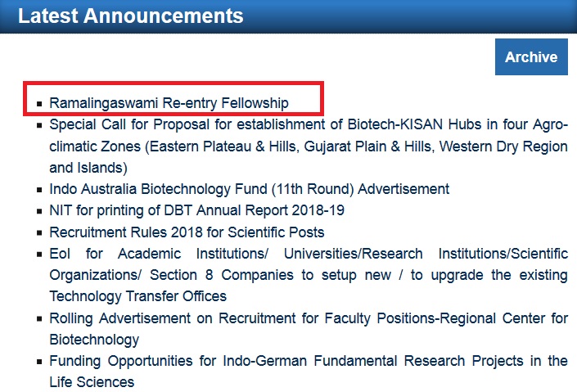Click the Latest Announcements heading

point(131,16)
